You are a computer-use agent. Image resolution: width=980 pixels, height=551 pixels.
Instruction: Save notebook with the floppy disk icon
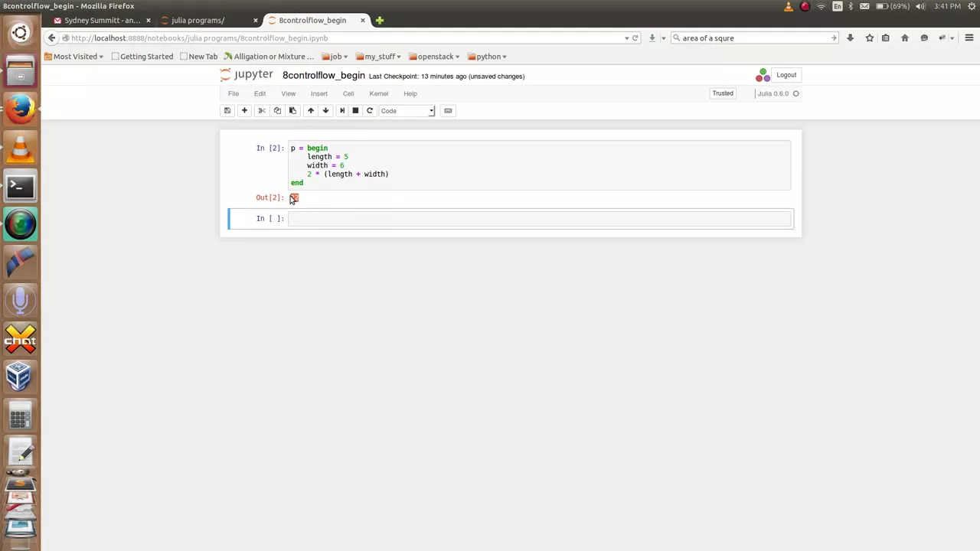227,111
